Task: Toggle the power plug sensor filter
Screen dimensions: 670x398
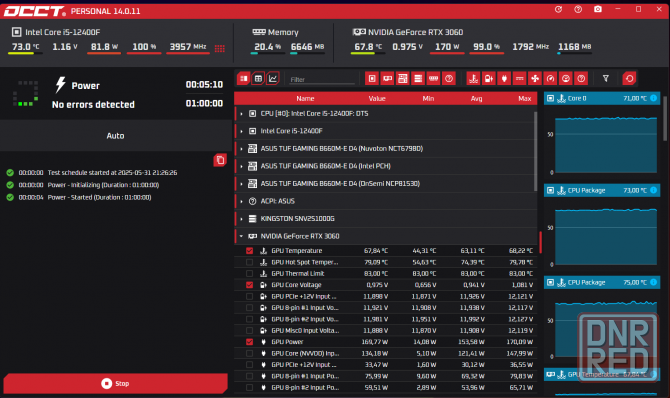Action: coord(504,79)
